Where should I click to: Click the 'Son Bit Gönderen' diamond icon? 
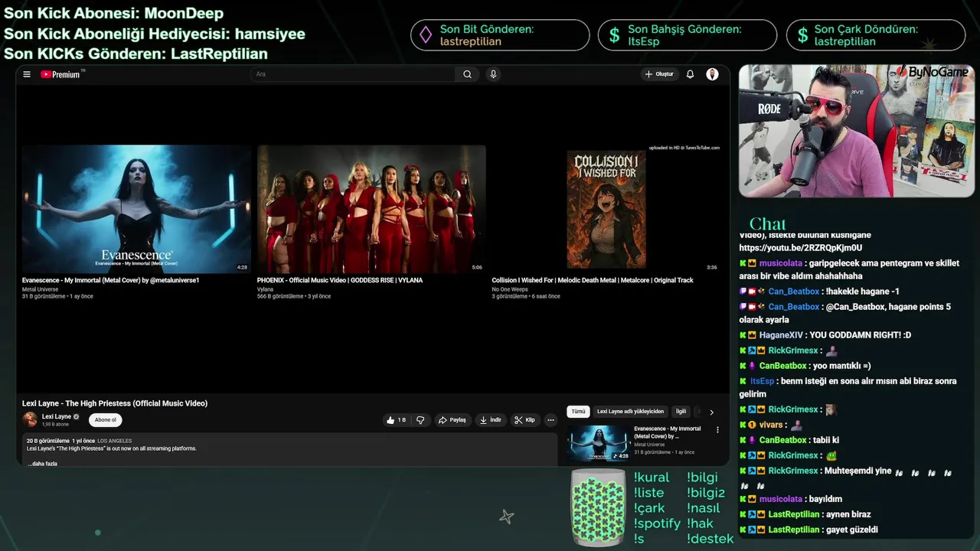(x=424, y=35)
